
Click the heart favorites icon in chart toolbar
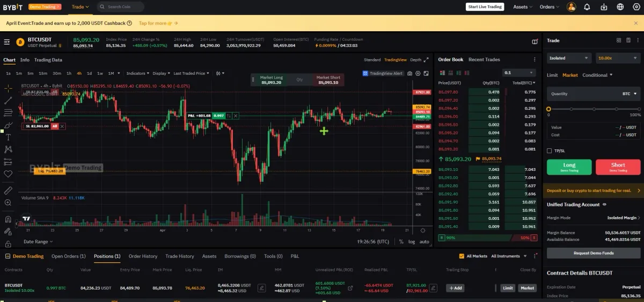coord(8,174)
